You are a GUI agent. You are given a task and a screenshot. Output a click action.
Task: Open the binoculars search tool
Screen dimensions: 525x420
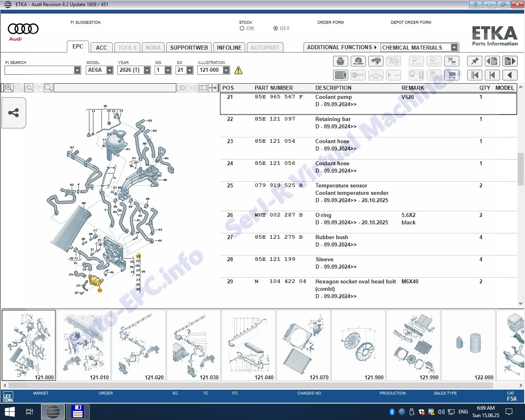[376, 62]
